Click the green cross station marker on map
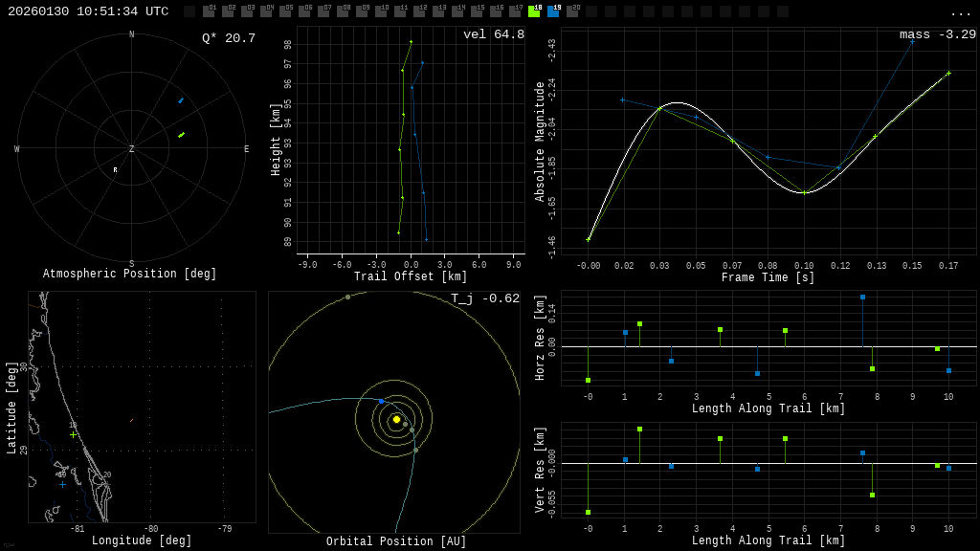 point(73,434)
